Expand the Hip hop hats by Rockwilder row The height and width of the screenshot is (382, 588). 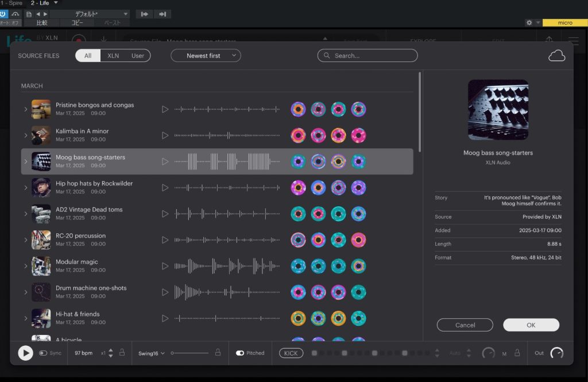coord(25,188)
